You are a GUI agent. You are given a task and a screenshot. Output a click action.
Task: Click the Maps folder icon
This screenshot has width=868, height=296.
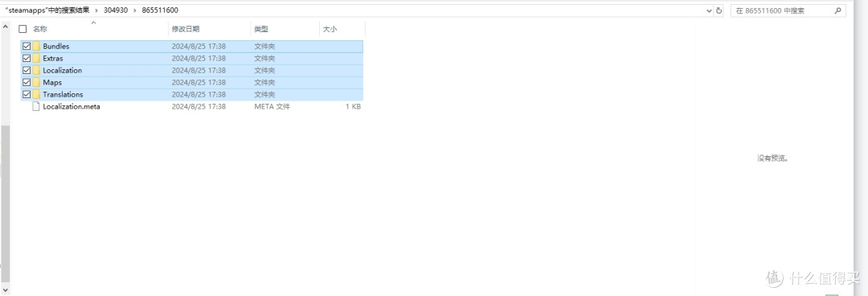pyautogui.click(x=36, y=83)
